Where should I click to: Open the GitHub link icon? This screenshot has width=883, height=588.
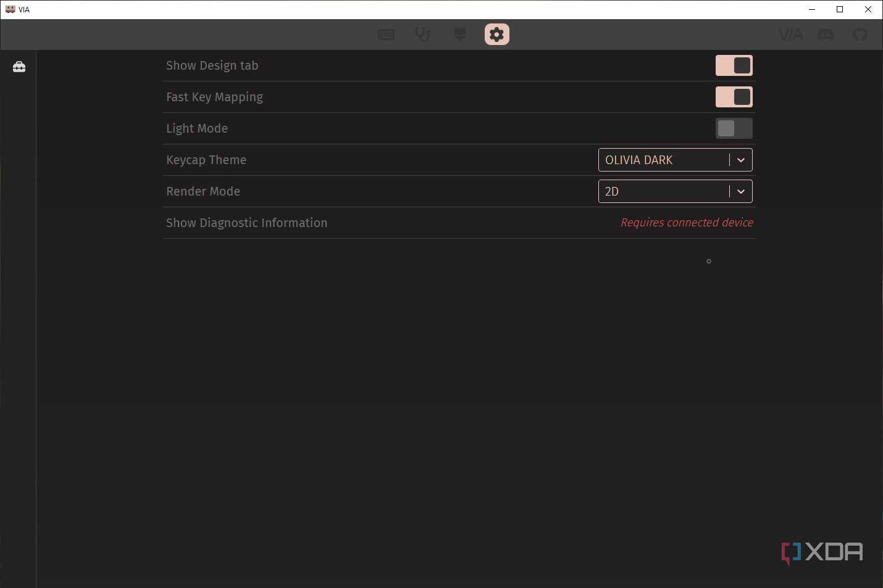(860, 35)
